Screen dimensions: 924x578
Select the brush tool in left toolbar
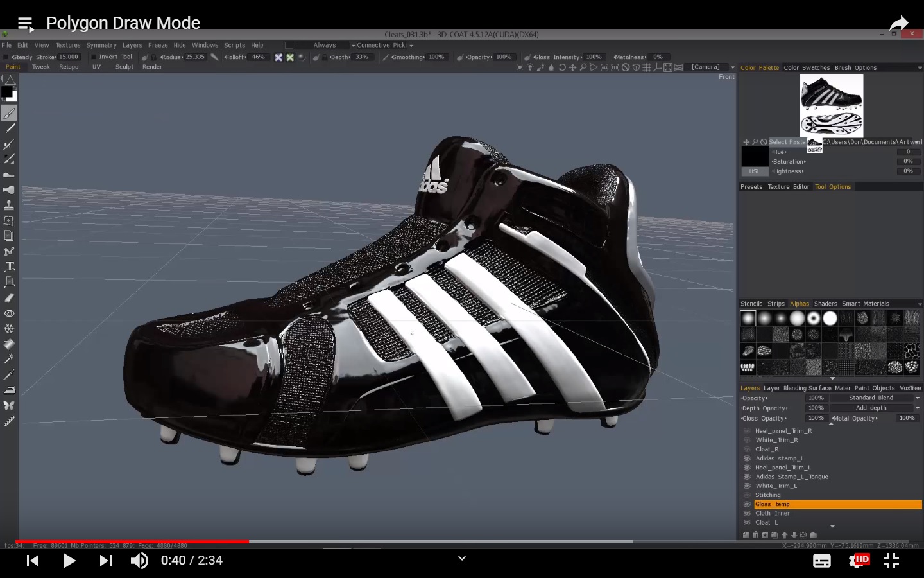[x=9, y=114]
